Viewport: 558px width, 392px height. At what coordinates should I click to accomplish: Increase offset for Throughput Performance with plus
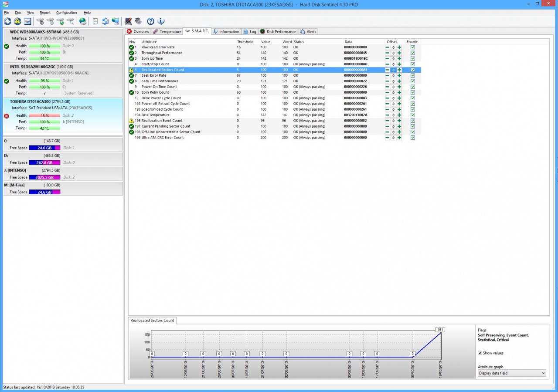[x=399, y=53]
